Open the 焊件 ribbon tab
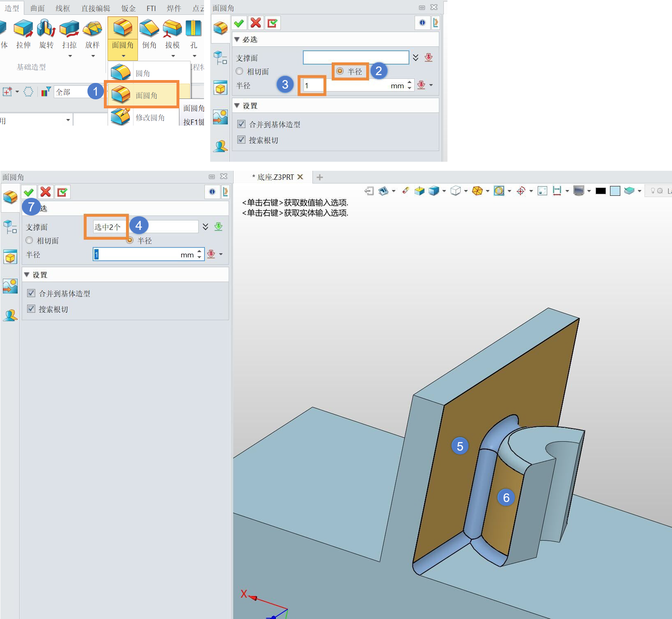Image resolution: width=672 pixels, height=619 pixels. [x=174, y=8]
